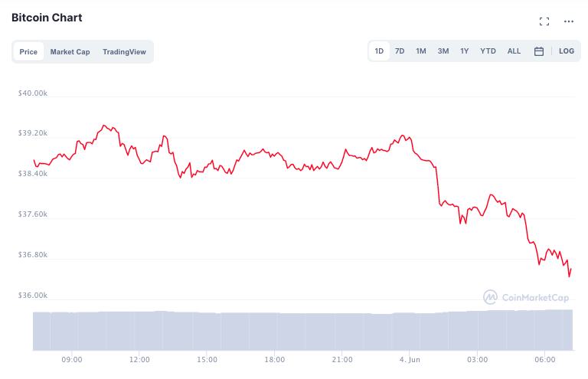Toggle LOG scale on the chart
This screenshot has height=379, width=588.
[x=566, y=51]
